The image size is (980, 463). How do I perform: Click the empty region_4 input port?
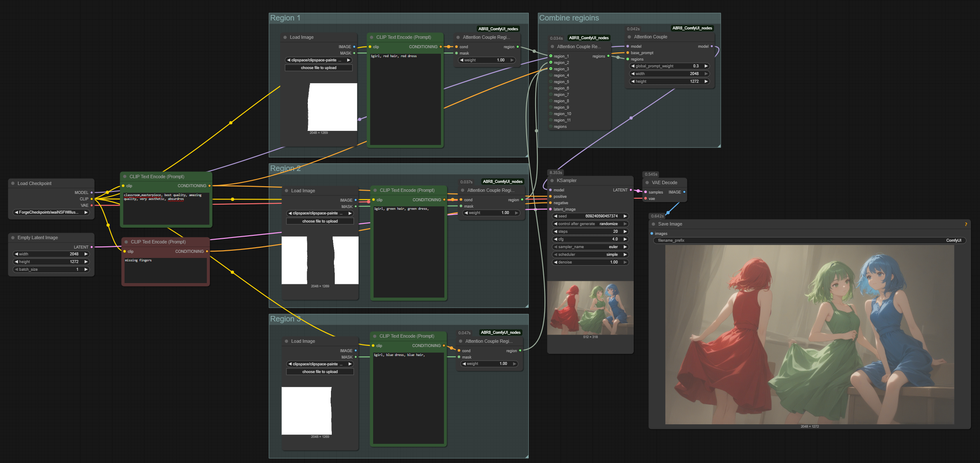tap(551, 75)
